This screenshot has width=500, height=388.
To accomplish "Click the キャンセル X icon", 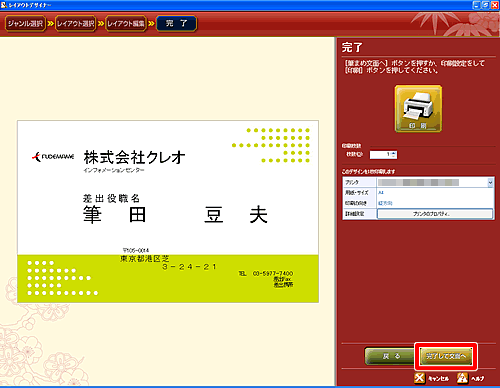I will tap(419, 378).
